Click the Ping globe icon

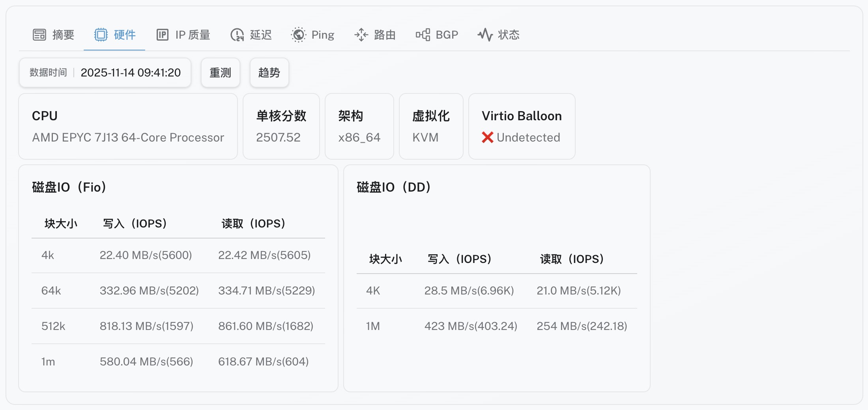pos(299,35)
